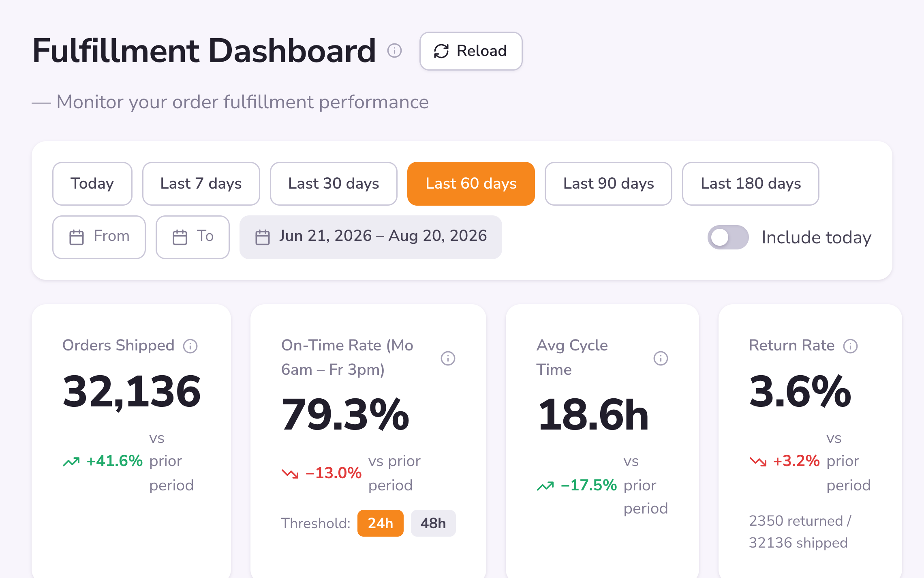The image size is (924, 578).
Task: Click the calendar icon in date range display
Action: pos(262,237)
